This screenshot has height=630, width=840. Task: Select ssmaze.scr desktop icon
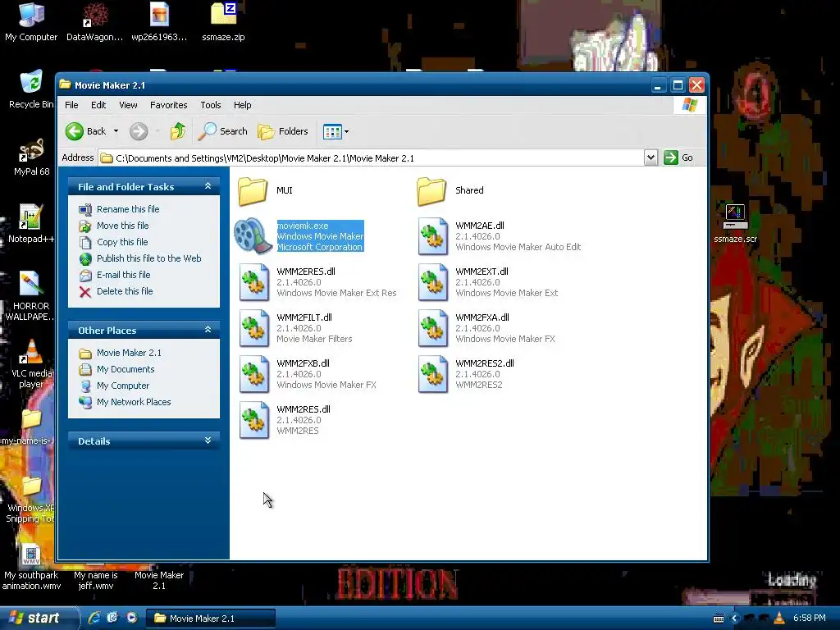[735, 217]
